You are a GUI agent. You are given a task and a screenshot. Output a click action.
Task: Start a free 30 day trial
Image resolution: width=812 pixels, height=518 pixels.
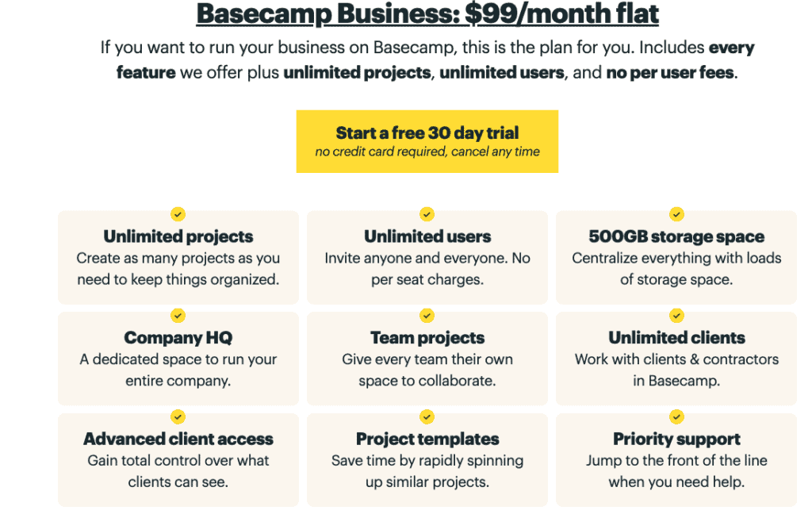point(427,141)
